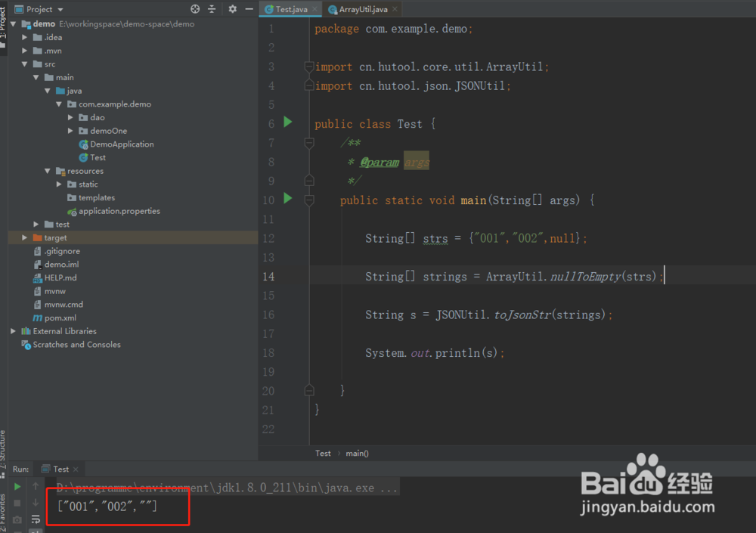Click the main() breadcrumb in editor
Viewport: 756px width, 533px height.
(x=358, y=454)
